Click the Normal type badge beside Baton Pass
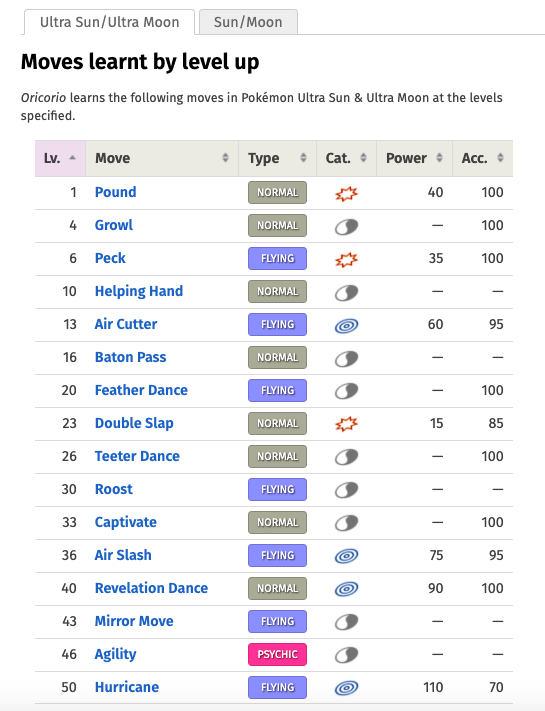 pos(277,357)
